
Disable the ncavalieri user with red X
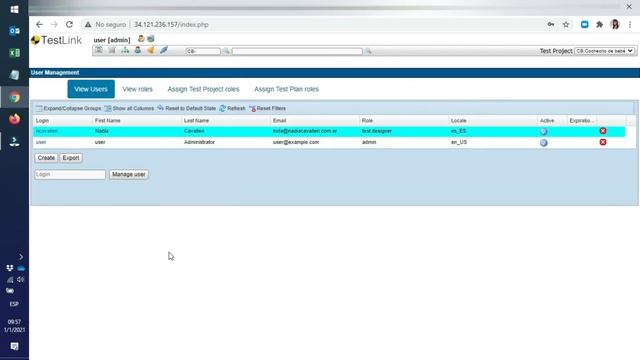(x=603, y=131)
